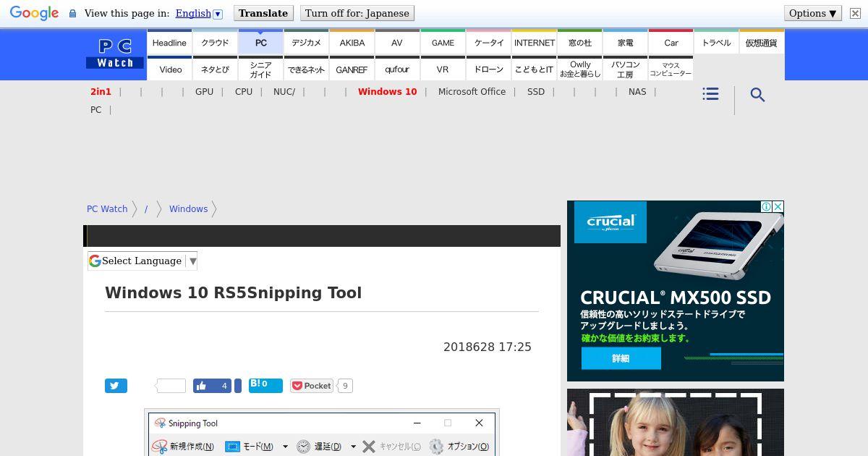Follow the CPU topic link
Viewport: 868px width, 456px height.
[x=244, y=92]
